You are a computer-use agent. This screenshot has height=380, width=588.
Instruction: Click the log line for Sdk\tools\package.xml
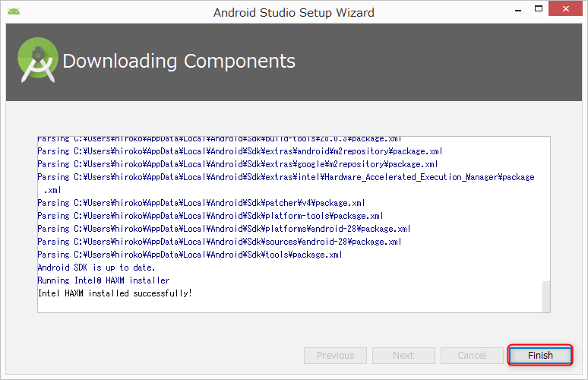point(189,255)
